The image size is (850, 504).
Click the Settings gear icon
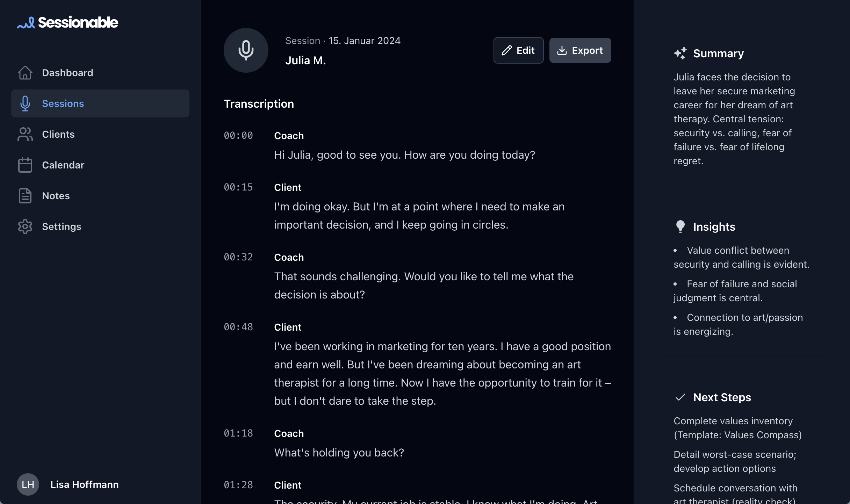coord(25,226)
